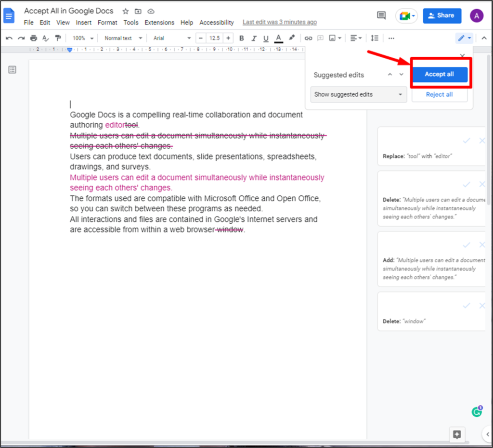Open the Extensions menu
493x448 pixels.
click(159, 23)
